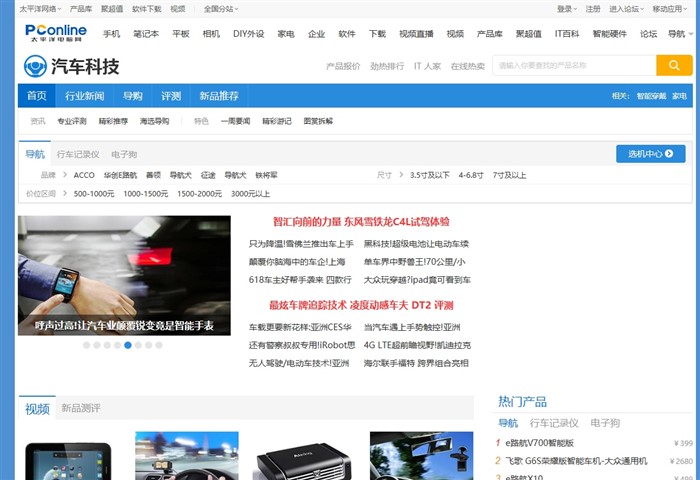Open IT百科 channel
This screenshot has width=700, height=480.
pyautogui.click(x=567, y=34)
